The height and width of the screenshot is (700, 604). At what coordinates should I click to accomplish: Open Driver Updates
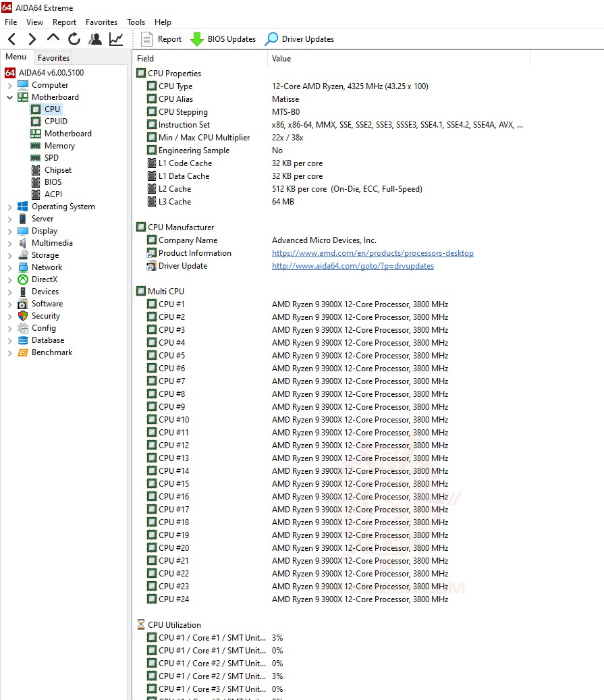[300, 39]
